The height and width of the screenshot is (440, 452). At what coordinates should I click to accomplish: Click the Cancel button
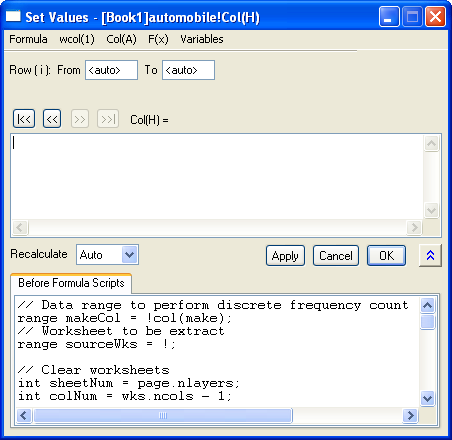(x=336, y=256)
